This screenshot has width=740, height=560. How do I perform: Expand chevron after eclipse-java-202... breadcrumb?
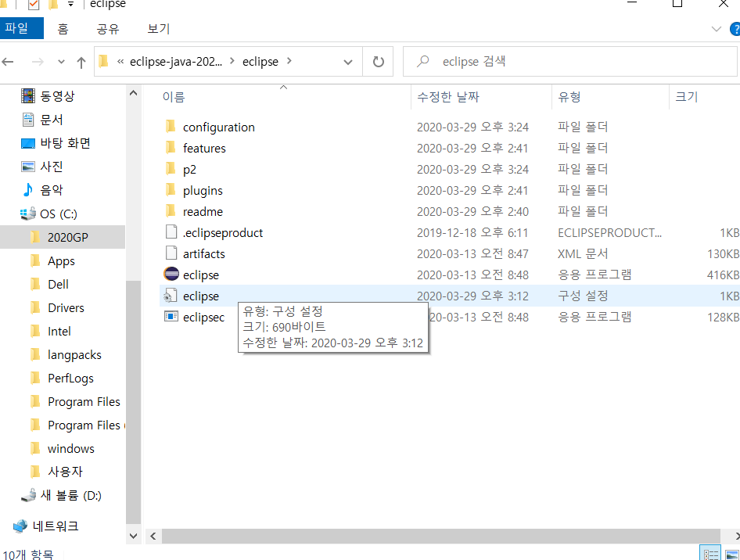(232, 61)
